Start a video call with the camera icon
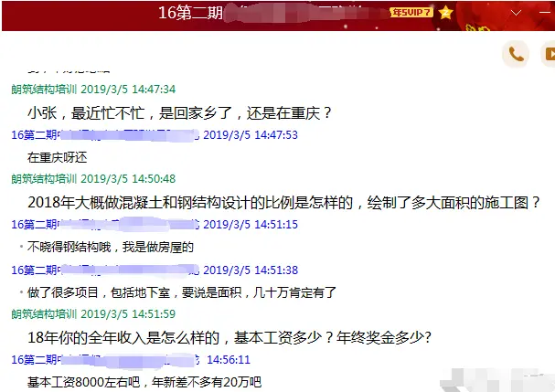The image size is (555, 392). 549,54
